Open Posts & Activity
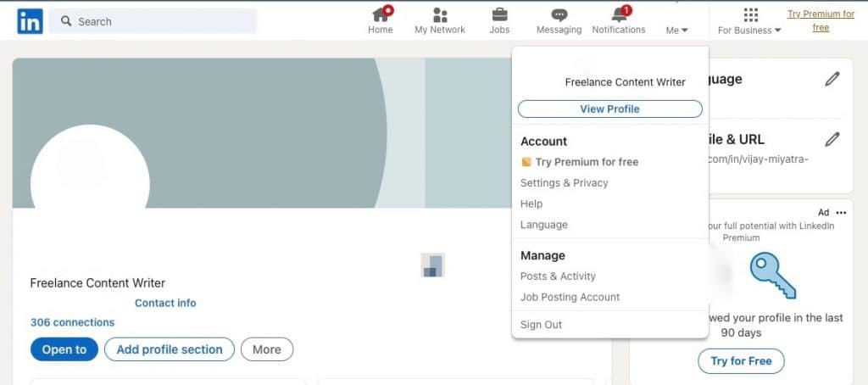The image size is (868, 385). [x=558, y=276]
